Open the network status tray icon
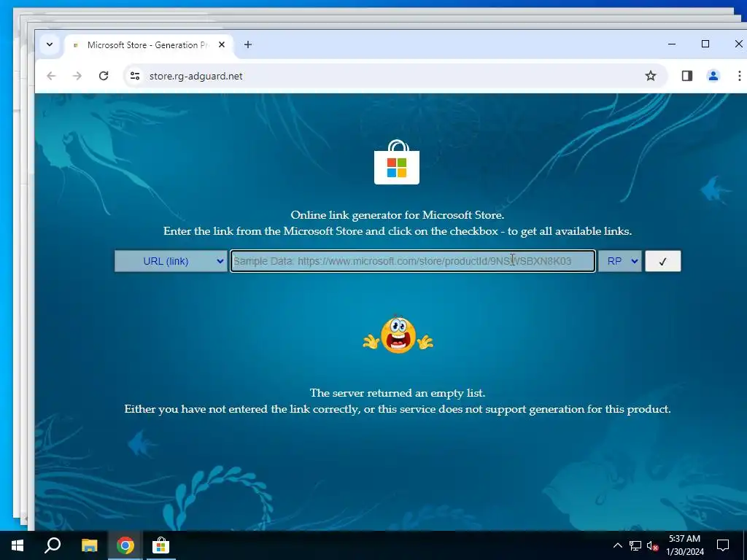Viewport: 747px width, 560px height. coord(635,545)
